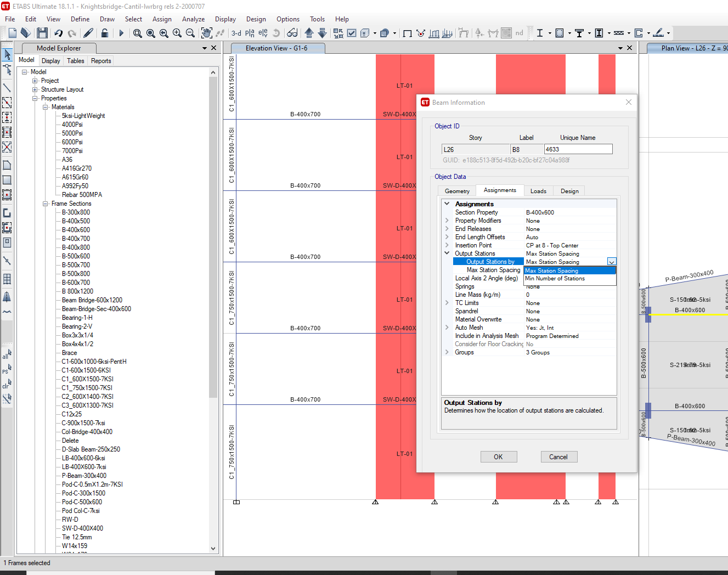The image size is (728, 575).
Task: Click the Zoom In magnifier icon
Action: pos(177,33)
